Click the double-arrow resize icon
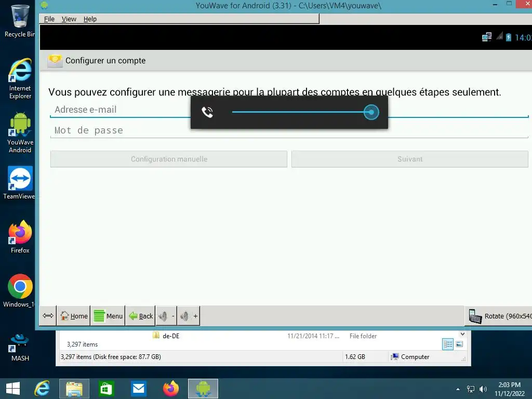Image resolution: width=532 pixels, height=399 pixels. [x=48, y=316]
